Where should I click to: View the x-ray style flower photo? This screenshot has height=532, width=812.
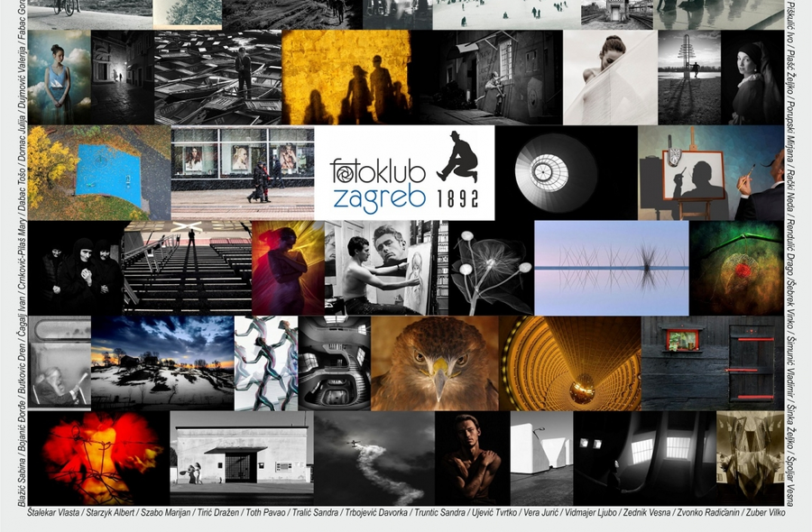coord(492,268)
